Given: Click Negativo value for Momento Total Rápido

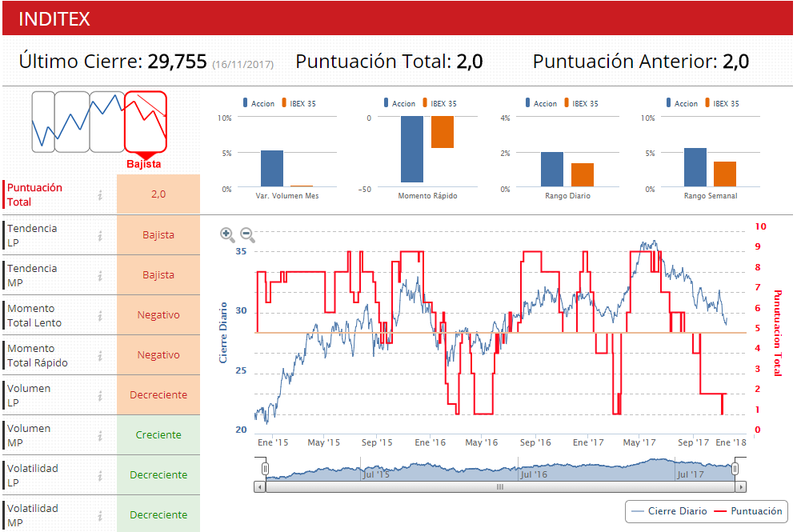Looking at the screenshot, I should pos(158,355).
